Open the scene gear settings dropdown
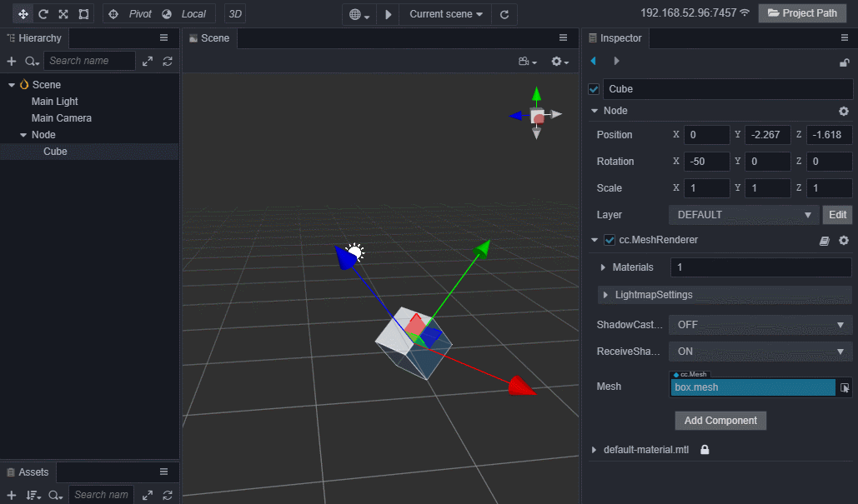 pyautogui.click(x=559, y=62)
